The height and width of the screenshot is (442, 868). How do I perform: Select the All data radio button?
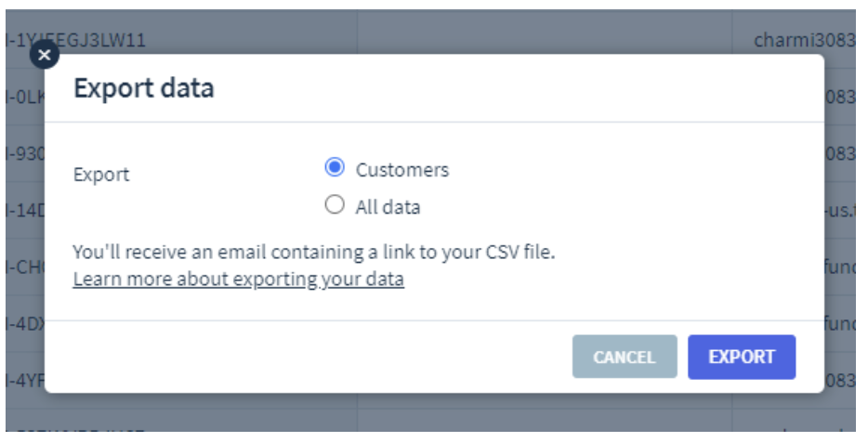(335, 204)
